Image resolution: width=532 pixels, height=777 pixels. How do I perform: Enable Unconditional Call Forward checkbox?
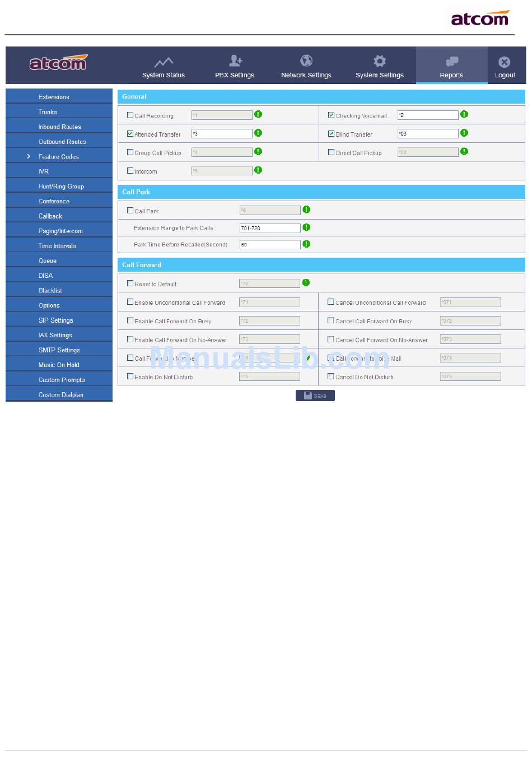click(x=130, y=302)
